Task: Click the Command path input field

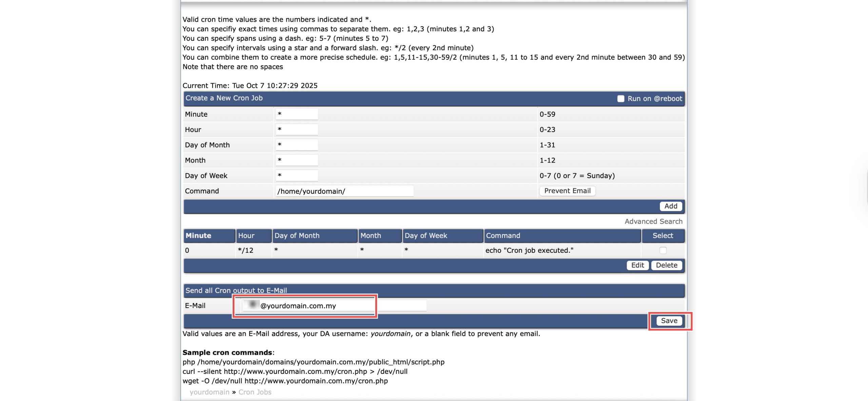Action: [x=344, y=191]
